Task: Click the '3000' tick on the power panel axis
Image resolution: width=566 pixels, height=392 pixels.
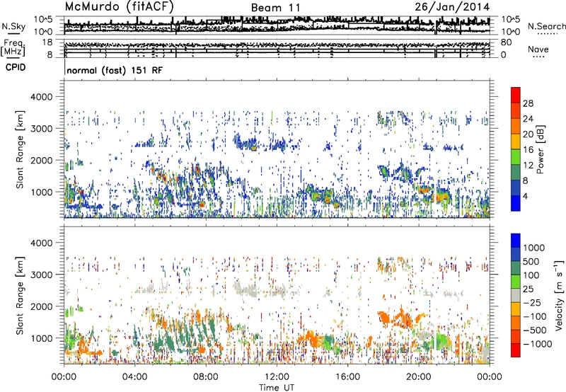Action: [41, 129]
